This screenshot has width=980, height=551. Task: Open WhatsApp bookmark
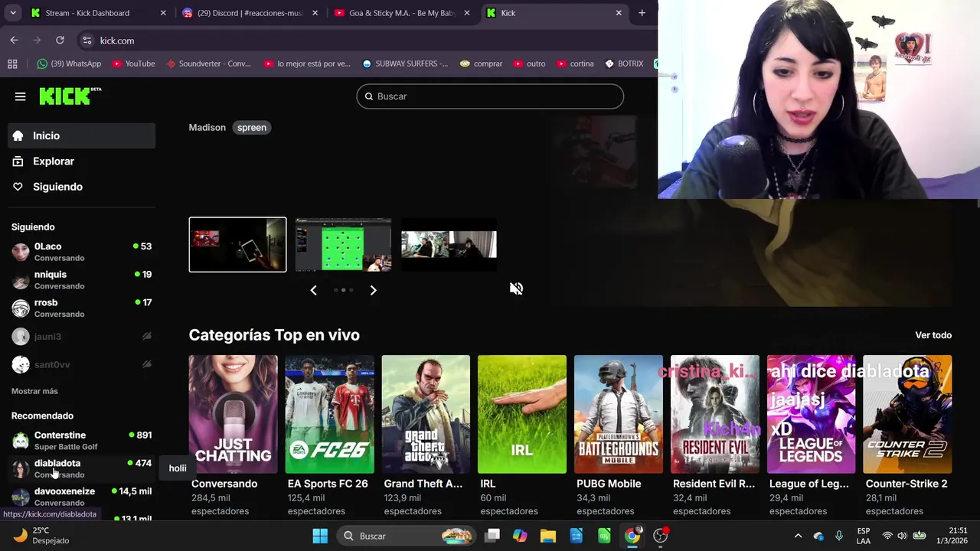coord(69,64)
